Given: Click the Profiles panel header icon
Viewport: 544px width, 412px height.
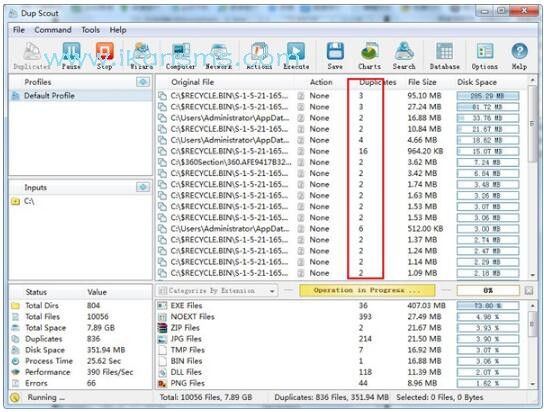Looking at the screenshot, I should click(x=143, y=82).
